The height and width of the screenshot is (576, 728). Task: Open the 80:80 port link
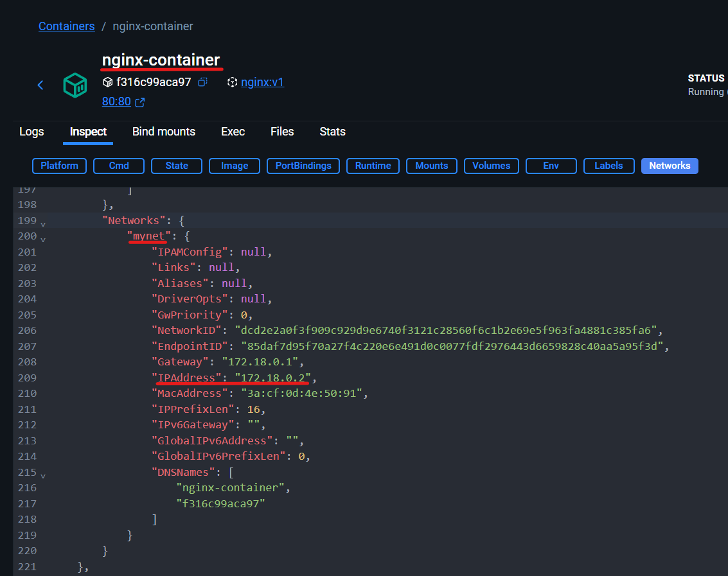[116, 101]
